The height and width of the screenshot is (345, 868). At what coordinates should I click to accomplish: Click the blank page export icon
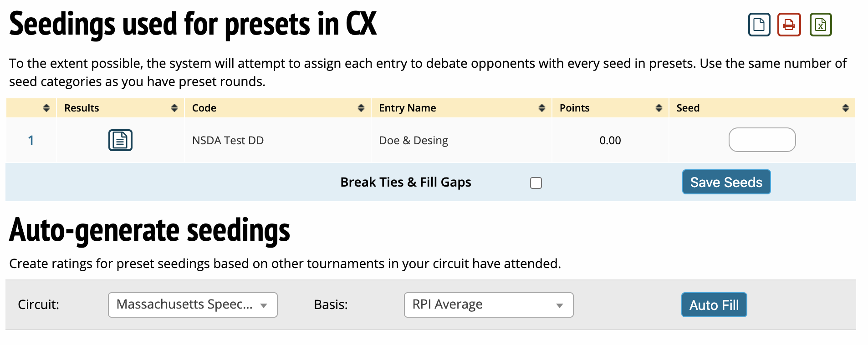pyautogui.click(x=759, y=25)
